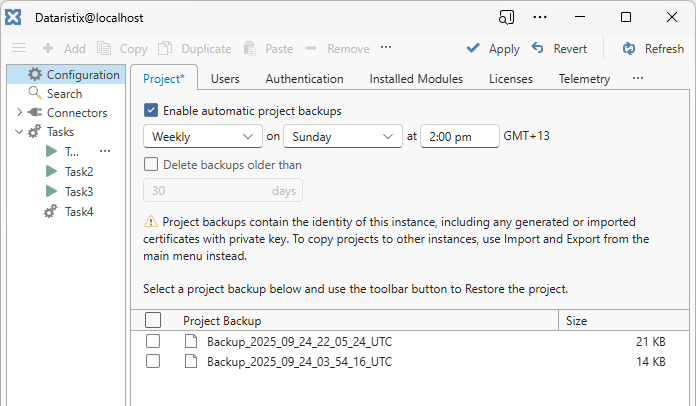Click the Paste clipboard icon

pos(249,48)
